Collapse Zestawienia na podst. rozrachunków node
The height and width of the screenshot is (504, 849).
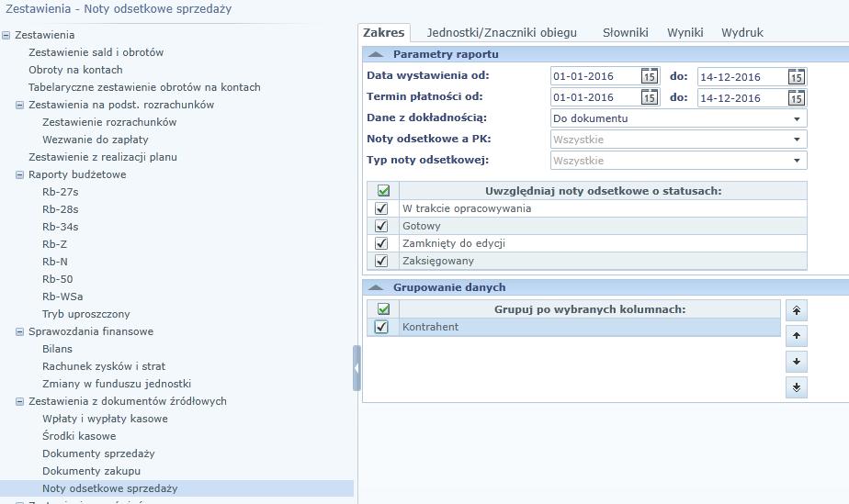pos(19,105)
